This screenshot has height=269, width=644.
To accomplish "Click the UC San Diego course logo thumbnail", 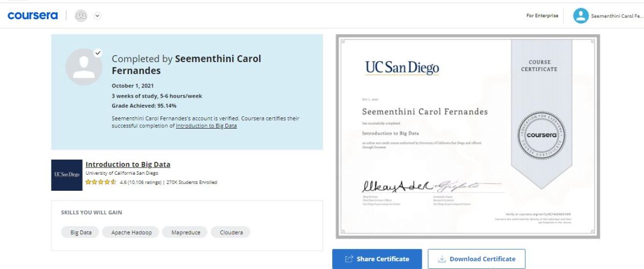I will click(x=67, y=175).
